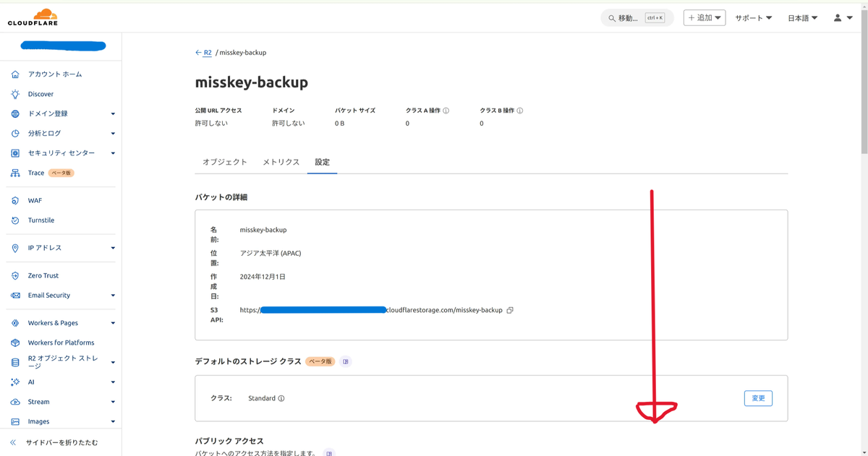Click アジア太平洋 (APAC) location text
868x456 pixels.
(x=271, y=254)
